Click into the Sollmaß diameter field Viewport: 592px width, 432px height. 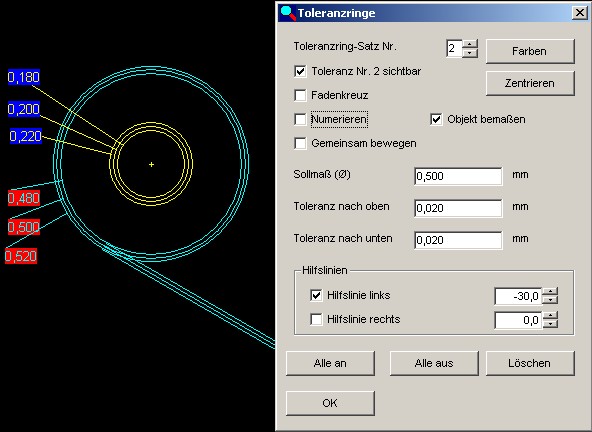458,176
